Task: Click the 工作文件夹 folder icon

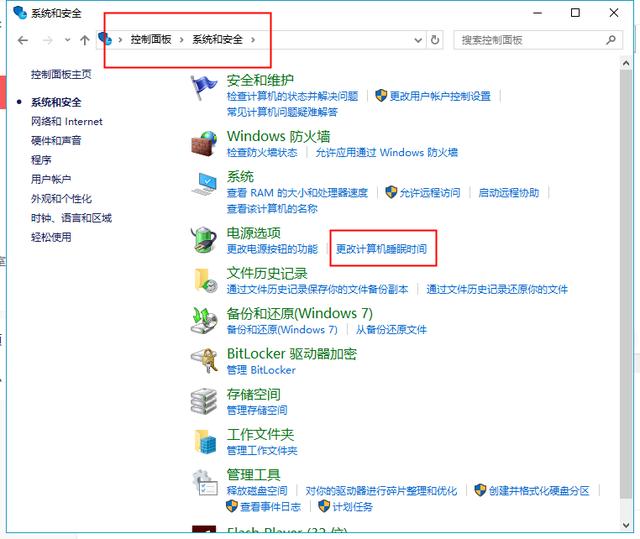Action: (x=205, y=442)
